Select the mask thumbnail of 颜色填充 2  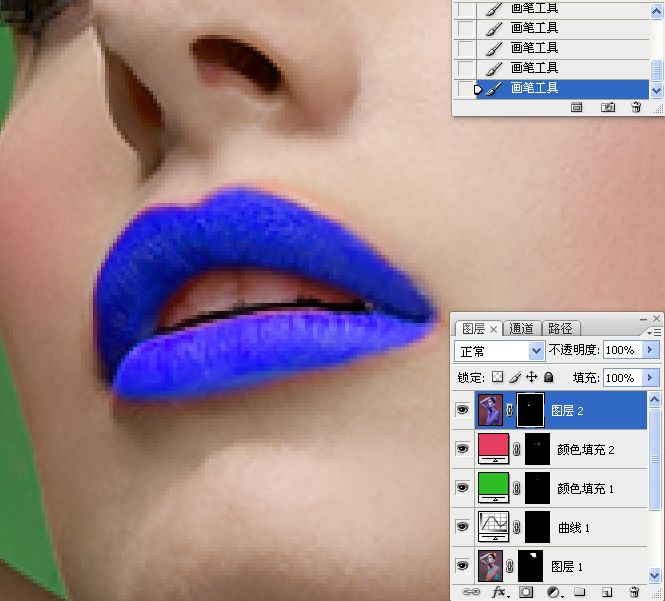(537, 449)
